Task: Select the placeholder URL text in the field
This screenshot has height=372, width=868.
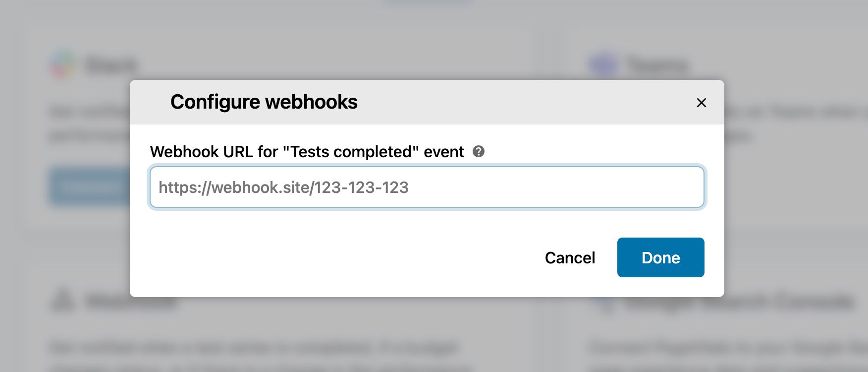Action: point(283,187)
